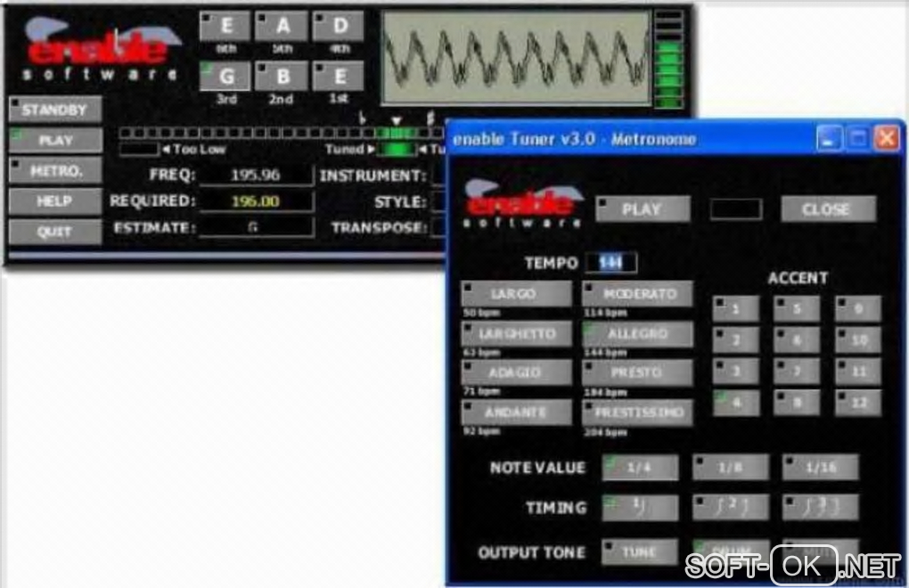Set accent to 4

coord(735,403)
